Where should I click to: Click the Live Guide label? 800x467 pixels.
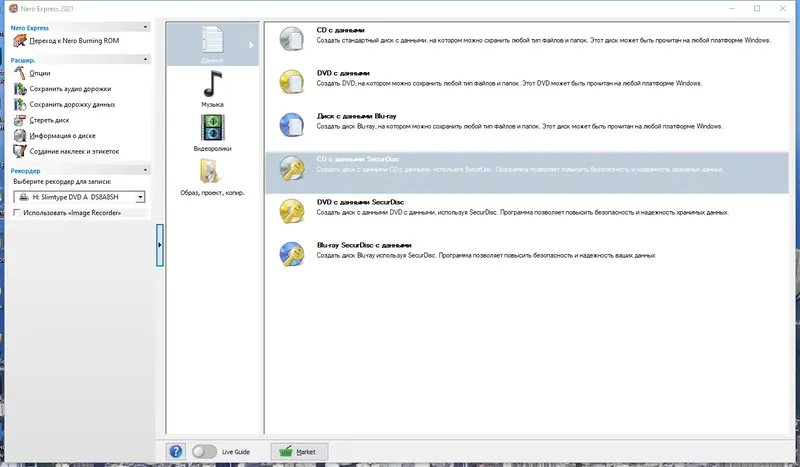click(x=236, y=452)
